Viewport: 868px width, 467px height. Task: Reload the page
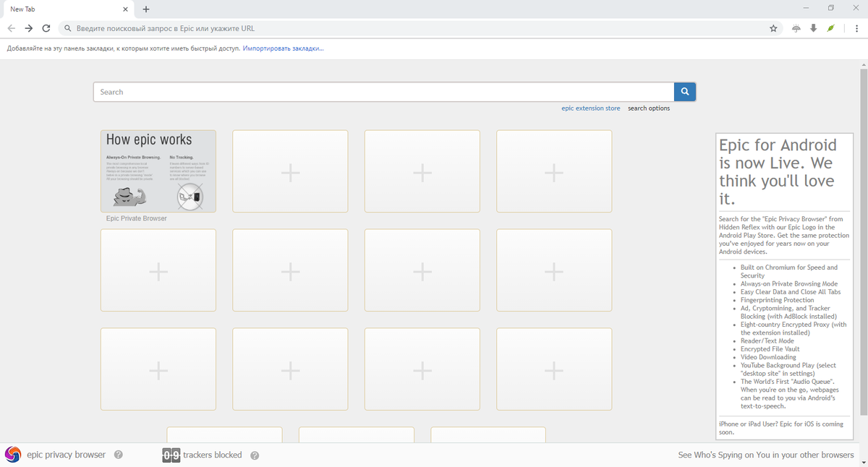pyautogui.click(x=46, y=28)
